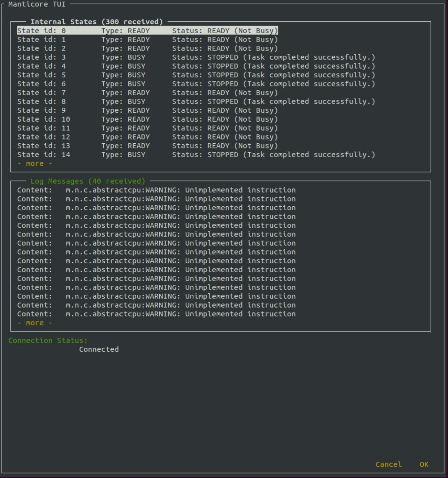Select State id: 10 row
Viewport: 448px width, 478px height.
[147, 119]
